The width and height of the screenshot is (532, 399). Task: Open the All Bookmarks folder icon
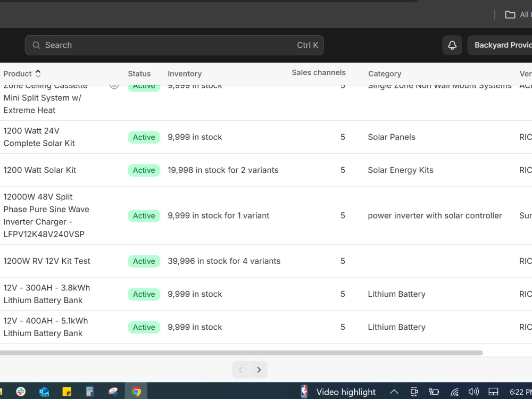510,14
